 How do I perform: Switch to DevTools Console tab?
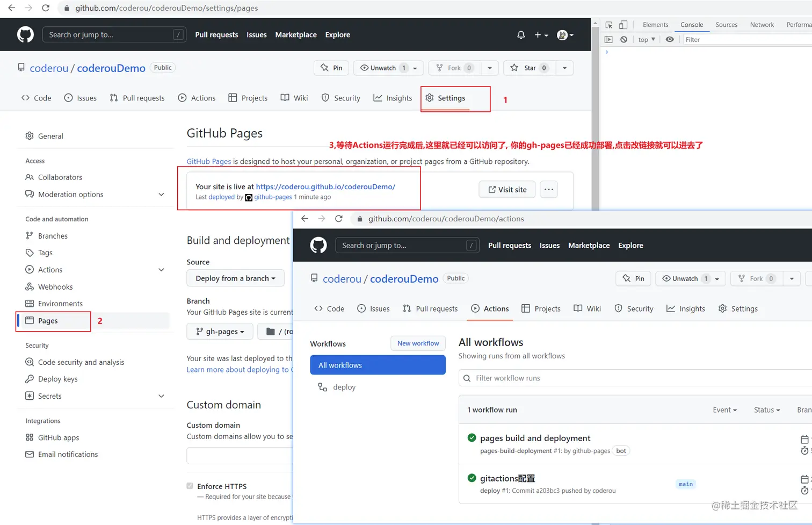coord(692,25)
